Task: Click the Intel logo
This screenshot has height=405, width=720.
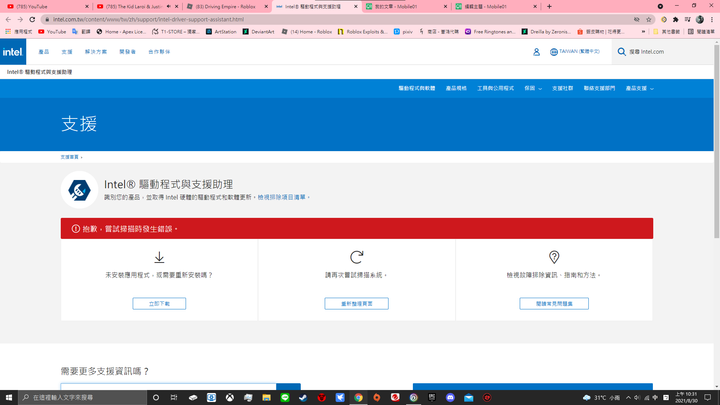Action: pos(13,52)
